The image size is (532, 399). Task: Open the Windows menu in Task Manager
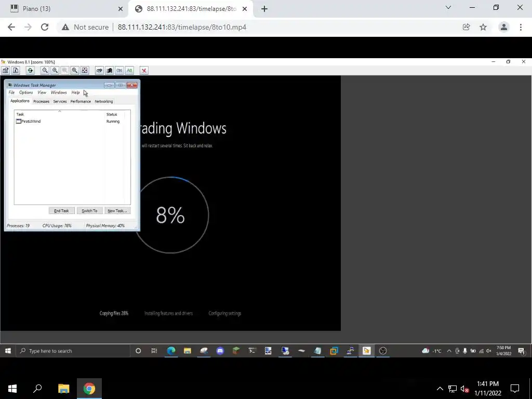pyautogui.click(x=59, y=92)
